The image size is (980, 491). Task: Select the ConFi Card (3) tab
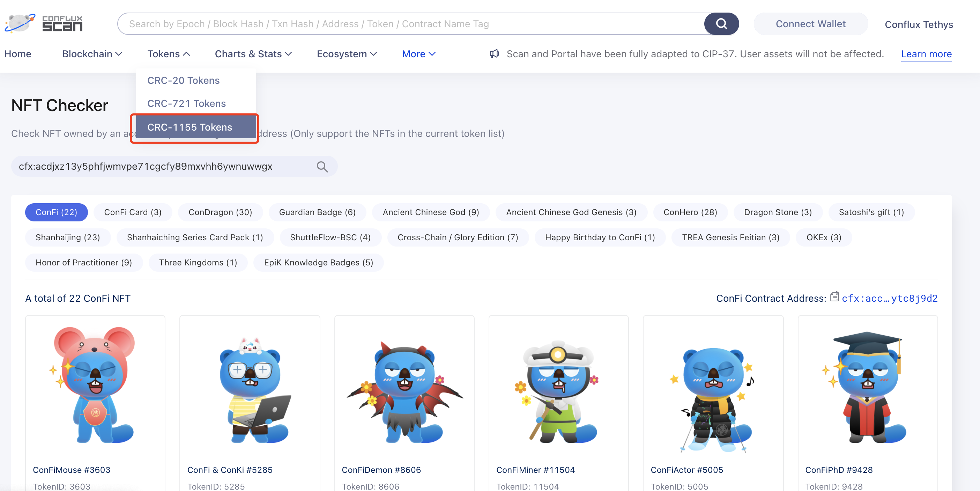(x=133, y=212)
